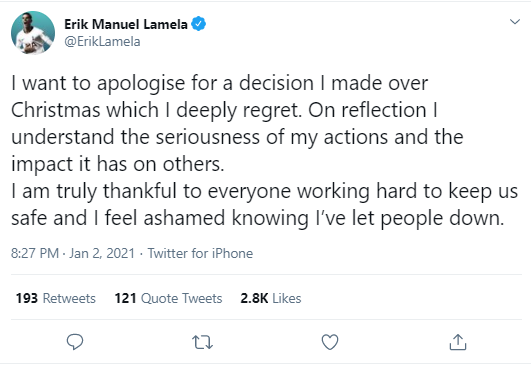
Task: Open Erik Lamela's profile picture
Action: [33, 33]
